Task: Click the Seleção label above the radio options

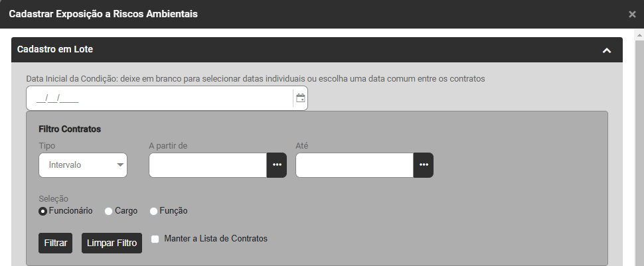Action: click(x=54, y=198)
